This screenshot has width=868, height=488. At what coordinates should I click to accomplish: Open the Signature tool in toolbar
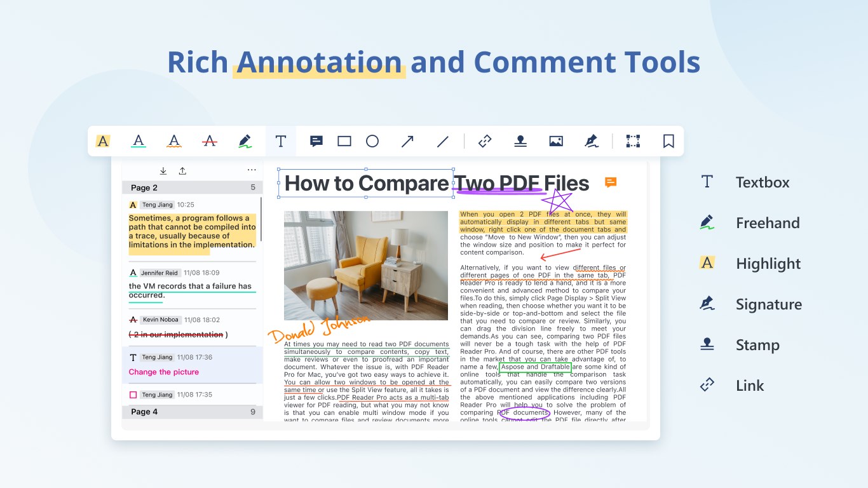pos(592,141)
